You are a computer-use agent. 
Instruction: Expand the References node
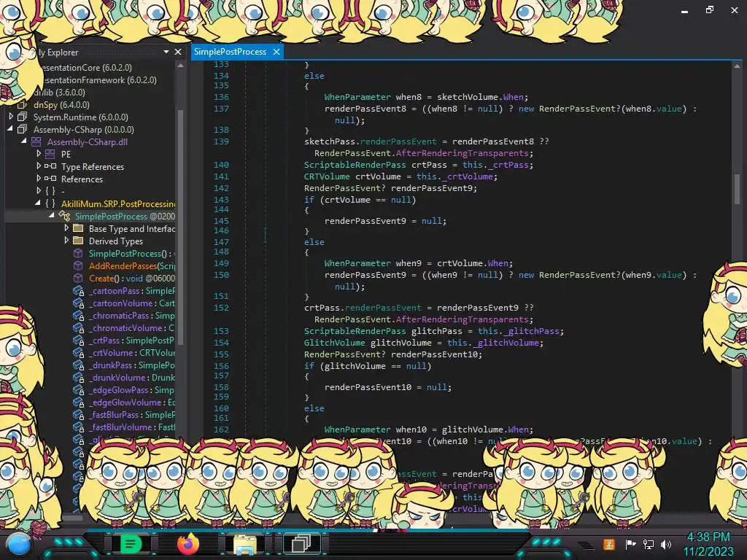(x=39, y=179)
